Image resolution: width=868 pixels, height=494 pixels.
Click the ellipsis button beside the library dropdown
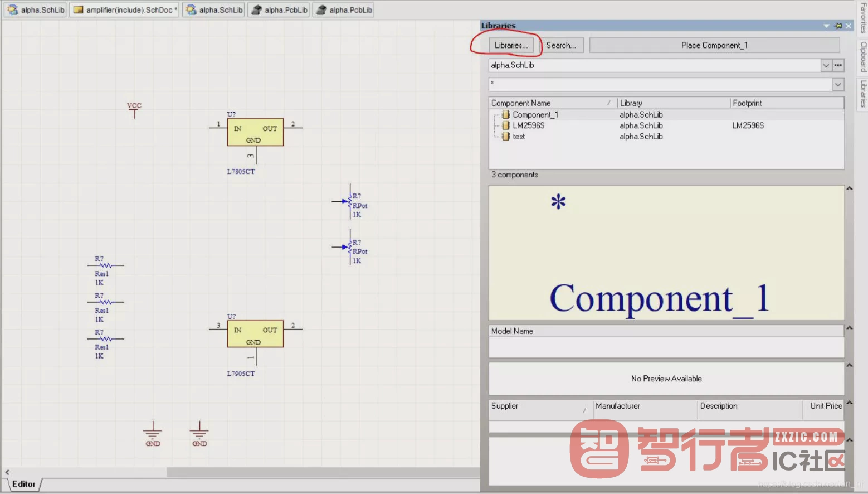coord(838,65)
